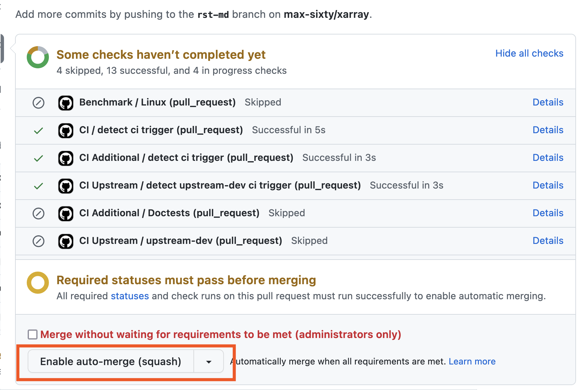This screenshot has width=588, height=390.
Task: Collapse the list via Hide all checks
Action: pyautogui.click(x=529, y=54)
